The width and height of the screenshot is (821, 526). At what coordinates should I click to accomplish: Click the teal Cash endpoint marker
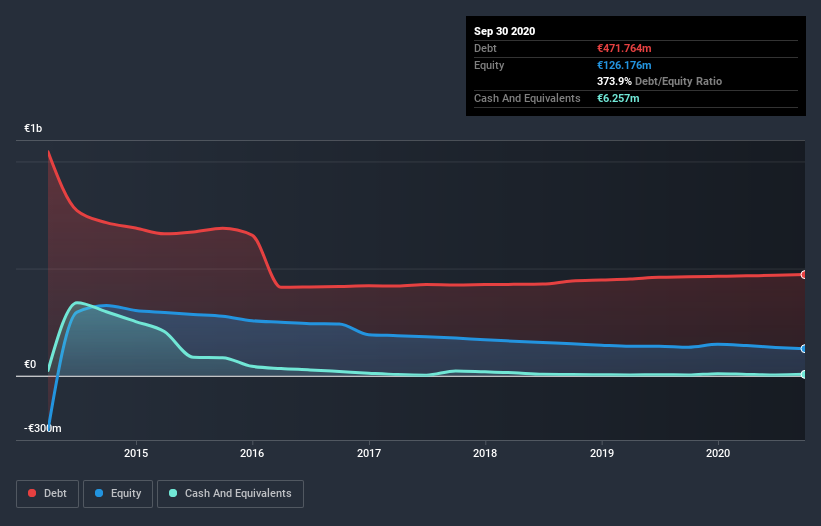coord(804,374)
